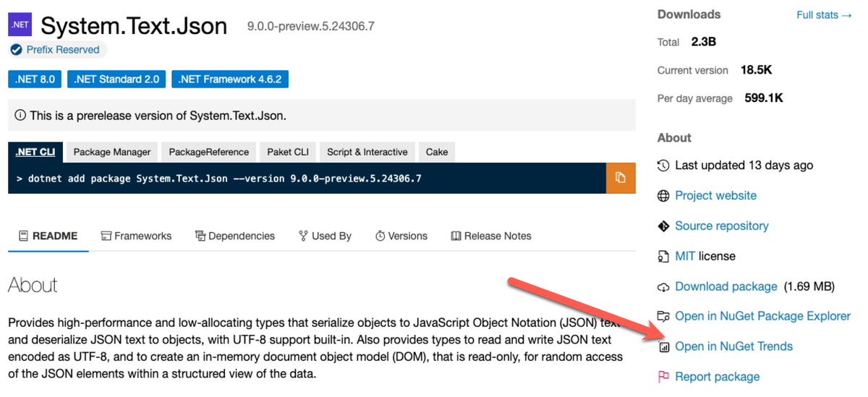Click the (1.69 MB) file size text
Image resolution: width=868 pixels, height=397 pixels.
809,286
